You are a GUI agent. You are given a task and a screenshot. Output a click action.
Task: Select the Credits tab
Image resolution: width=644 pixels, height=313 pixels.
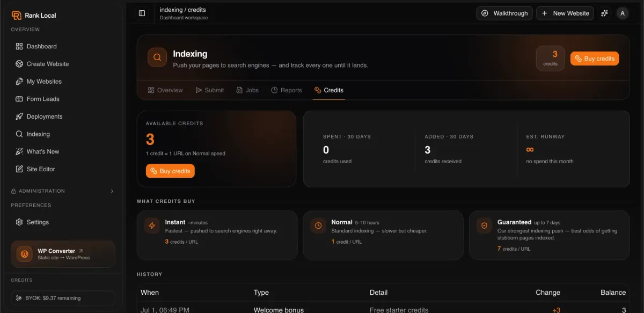[x=329, y=90]
